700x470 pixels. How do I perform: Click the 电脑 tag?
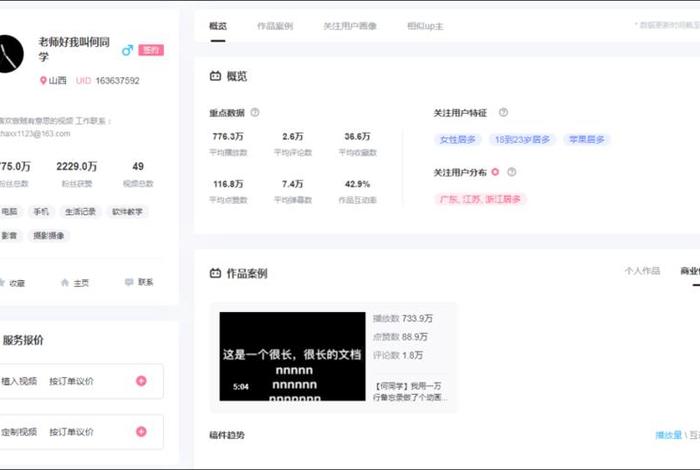[x=9, y=212]
